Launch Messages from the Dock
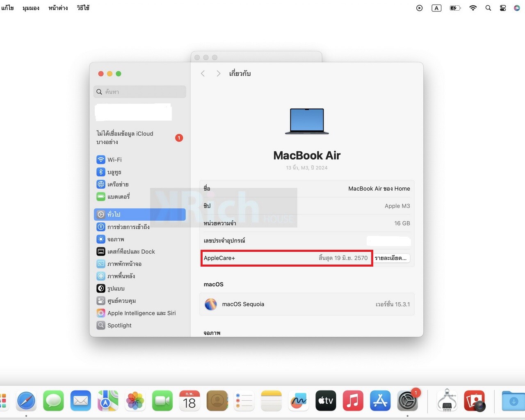This screenshot has height=420, width=525. point(53,401)
